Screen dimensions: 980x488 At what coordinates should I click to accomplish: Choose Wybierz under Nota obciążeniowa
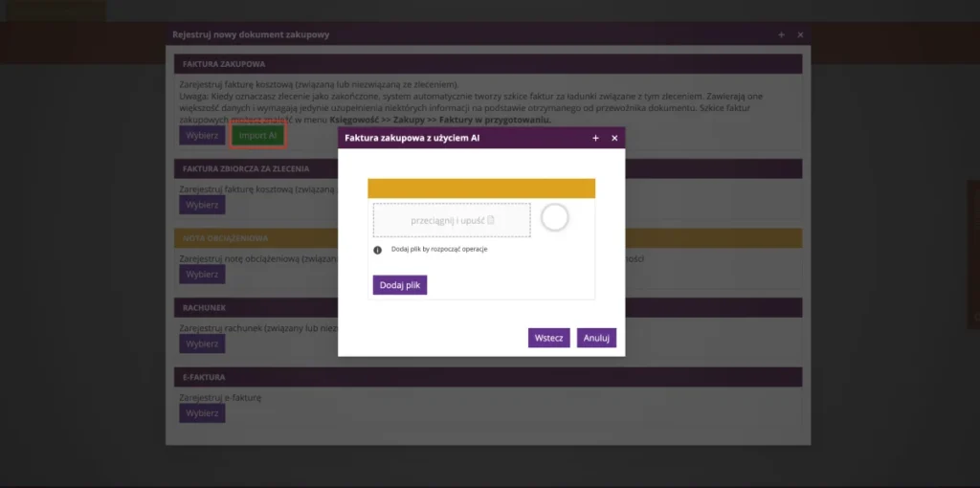(202, 275)
